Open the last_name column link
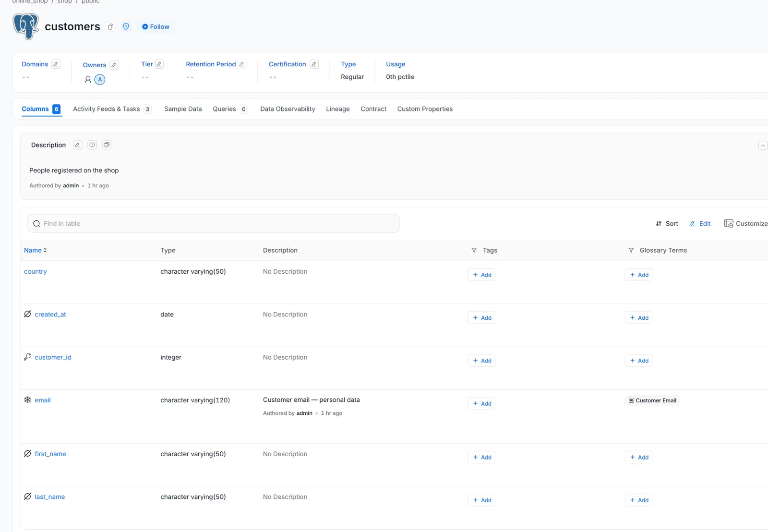Viewport: 768px width, 532px height. point(50,497)
